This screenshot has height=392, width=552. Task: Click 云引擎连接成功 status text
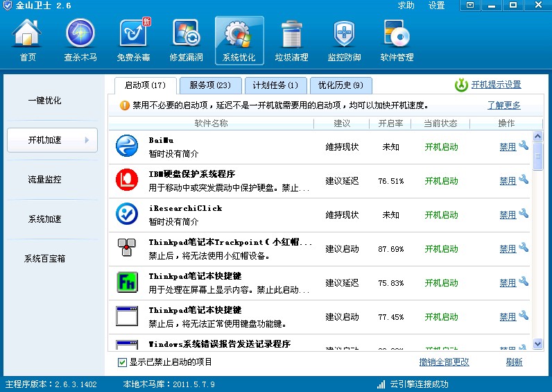click(x=419, y=384)
